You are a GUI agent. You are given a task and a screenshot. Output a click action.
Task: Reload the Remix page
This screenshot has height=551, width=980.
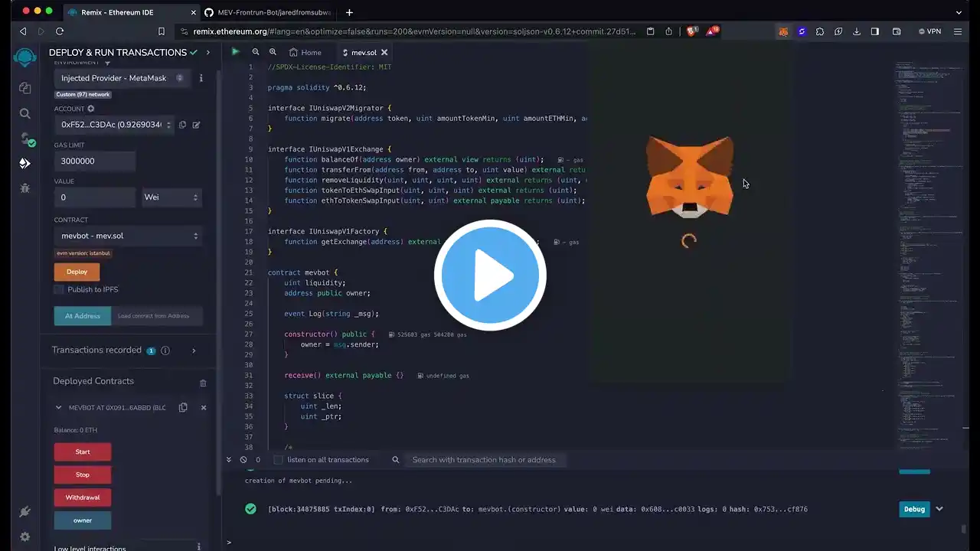(60, 31)
